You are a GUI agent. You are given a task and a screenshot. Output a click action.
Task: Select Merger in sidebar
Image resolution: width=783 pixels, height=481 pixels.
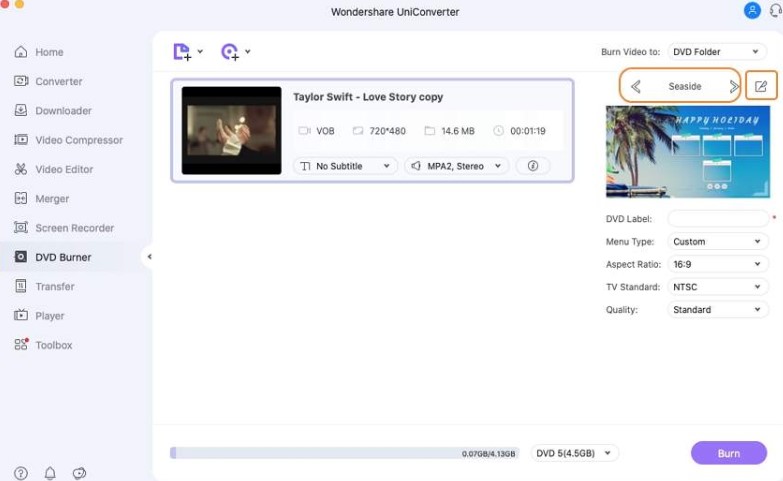[x=52, y=199]
